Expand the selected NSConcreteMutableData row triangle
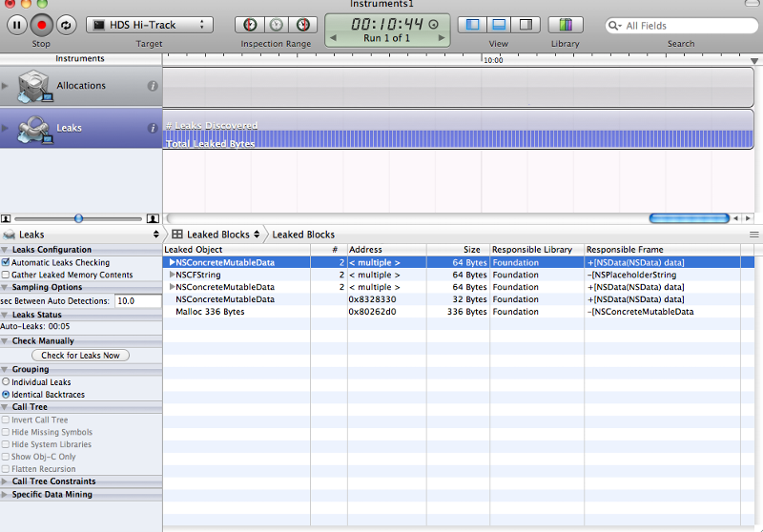 172,262
